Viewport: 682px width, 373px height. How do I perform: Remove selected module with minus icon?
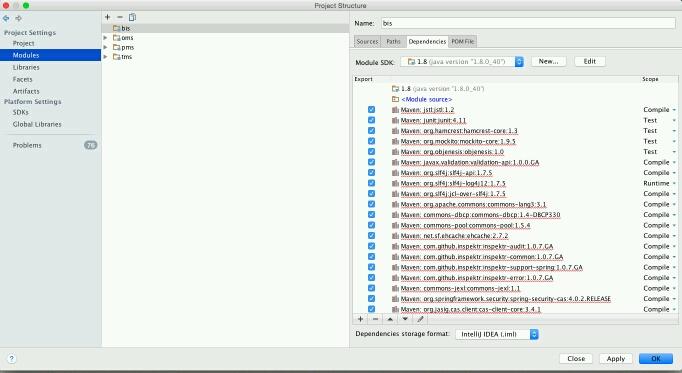click(x=120, y=17)
